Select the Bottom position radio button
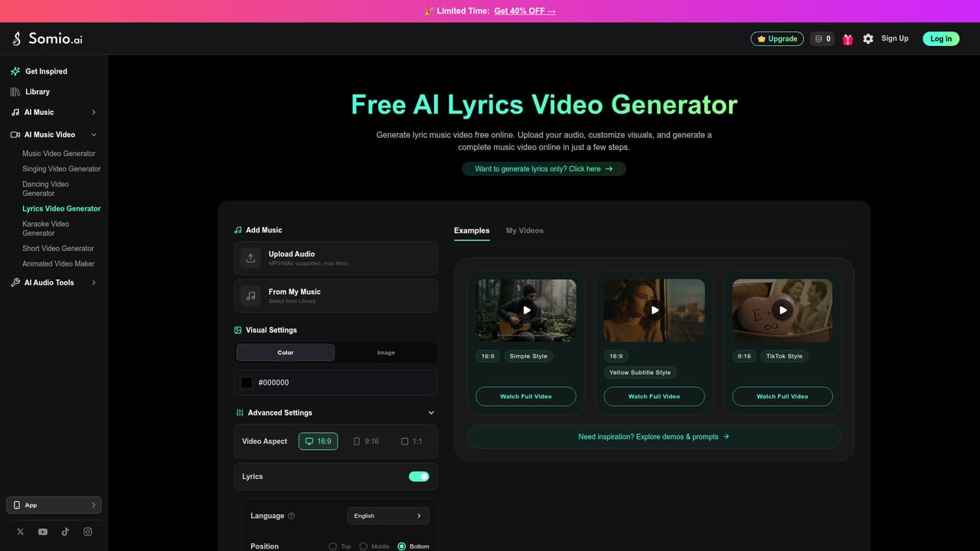Screen dimensions: 980x551 point(402,546)
